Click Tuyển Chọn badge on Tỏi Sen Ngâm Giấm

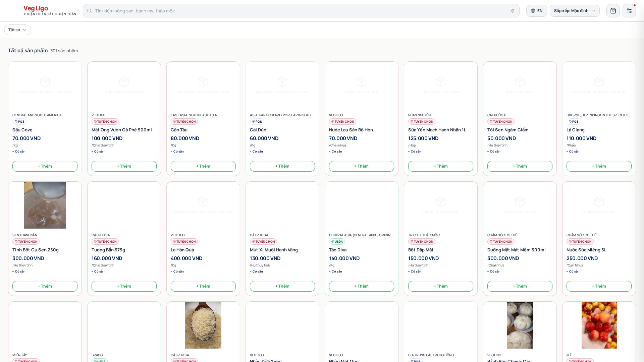501,122
